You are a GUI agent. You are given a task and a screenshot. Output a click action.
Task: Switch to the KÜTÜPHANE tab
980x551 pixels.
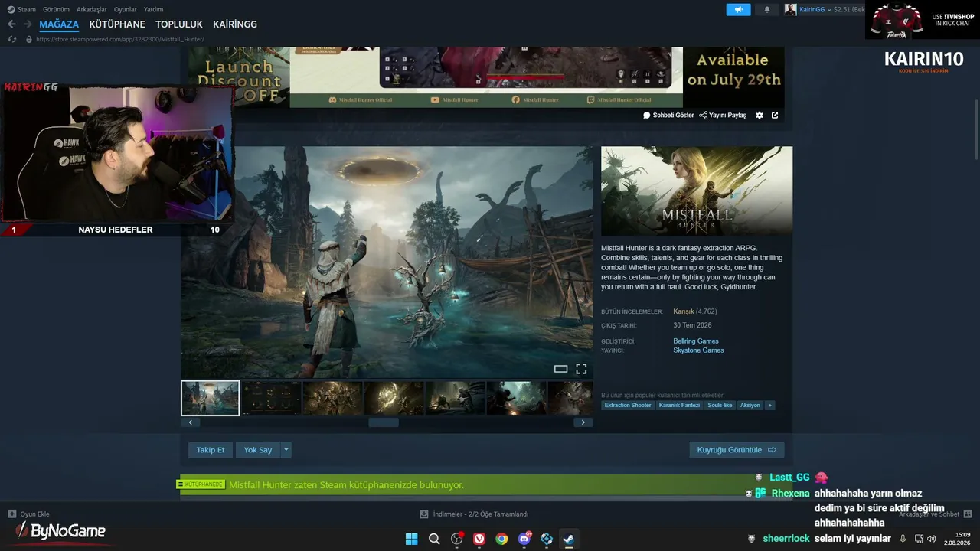pyautogui.click(x=117, y=24)
